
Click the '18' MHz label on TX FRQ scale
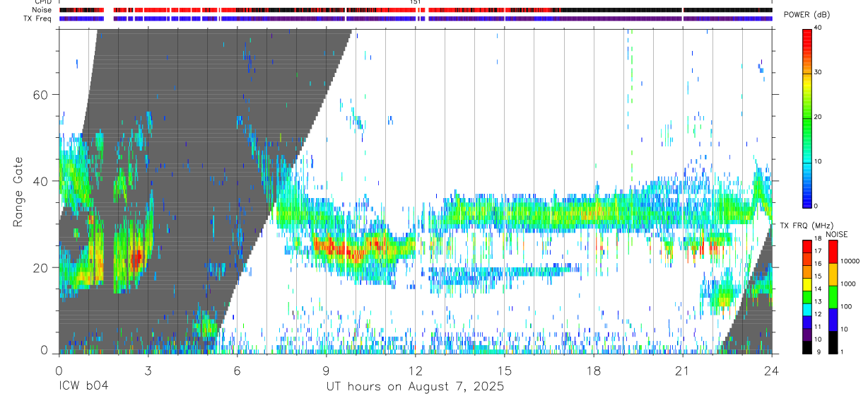pyautogui.click(x=818, y=239)
